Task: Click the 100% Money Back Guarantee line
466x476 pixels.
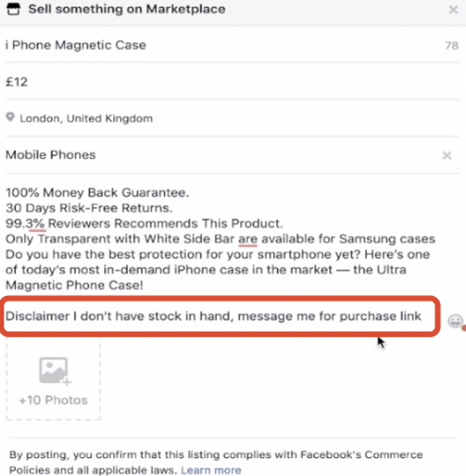Action: [97, 192]
